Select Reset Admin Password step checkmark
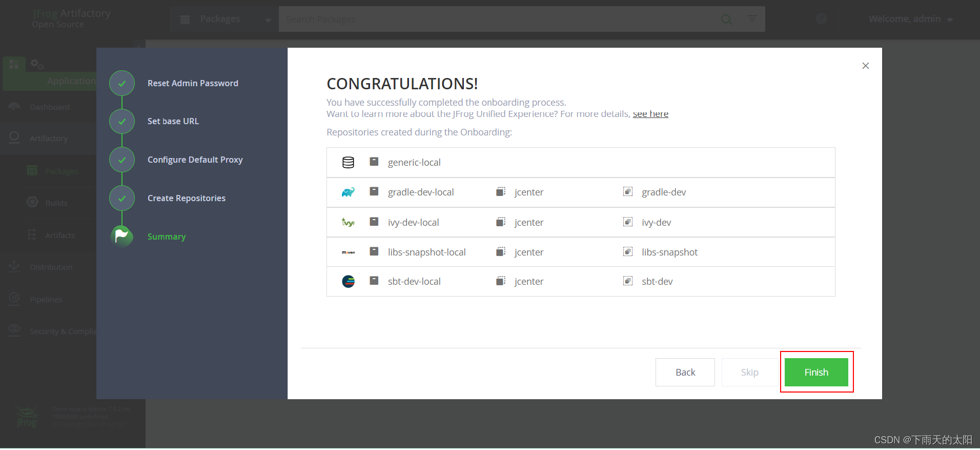980x450 pixels. pos(122,83)
